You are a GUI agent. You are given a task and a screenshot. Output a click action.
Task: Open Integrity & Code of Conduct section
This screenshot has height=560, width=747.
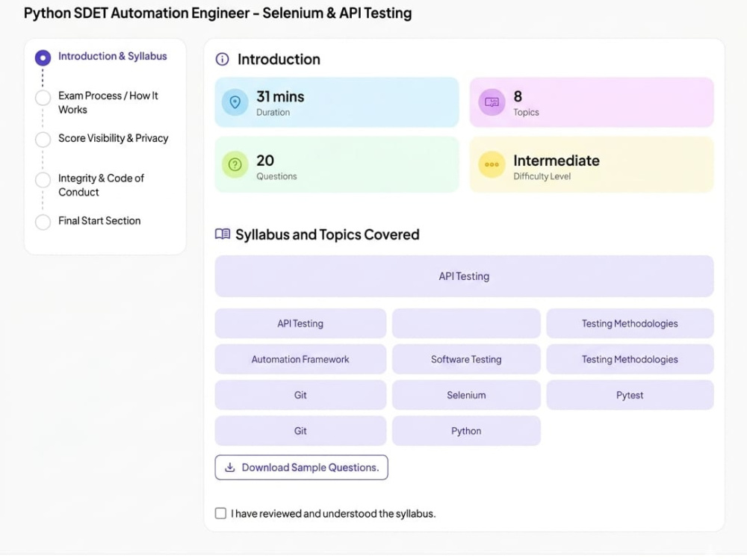pyautogui.click(x=101, y=184)
